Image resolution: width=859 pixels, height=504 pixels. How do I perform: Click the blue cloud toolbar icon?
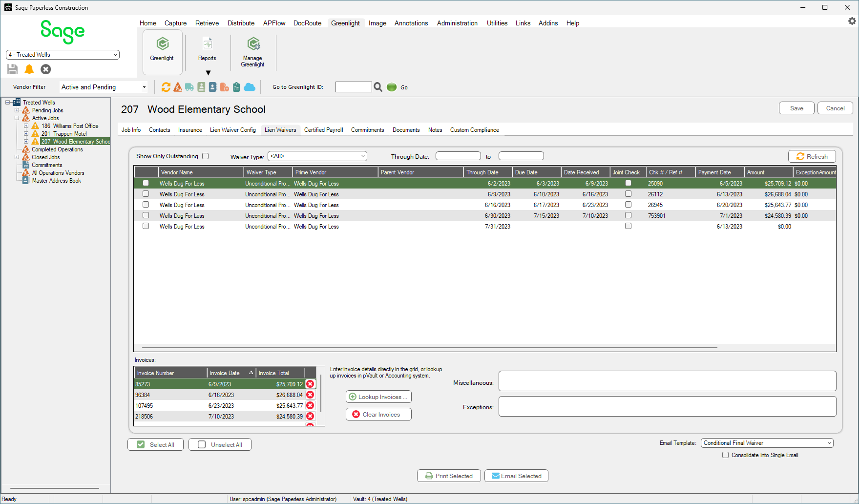250,87
